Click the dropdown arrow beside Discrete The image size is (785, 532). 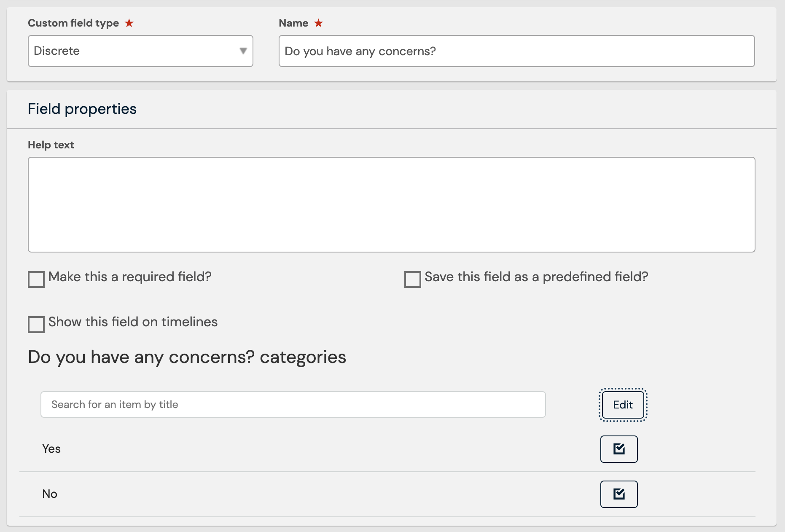pos(243,51)
